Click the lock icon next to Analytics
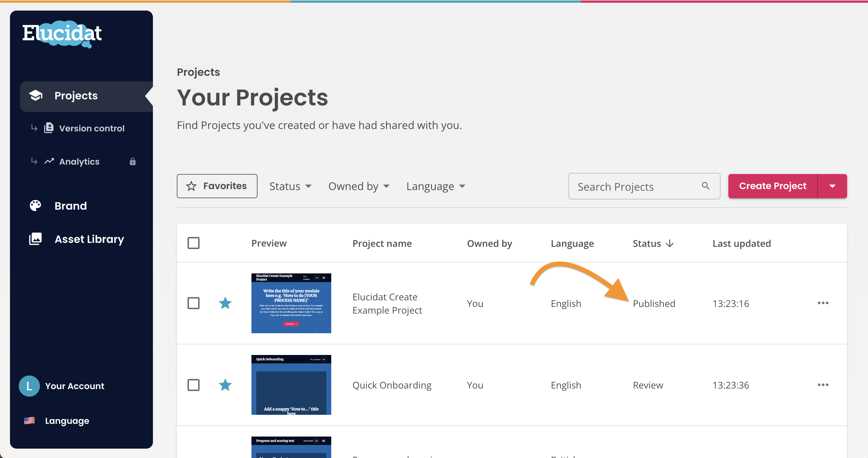Screen dimensions: 868x458 tap(132, 162)
